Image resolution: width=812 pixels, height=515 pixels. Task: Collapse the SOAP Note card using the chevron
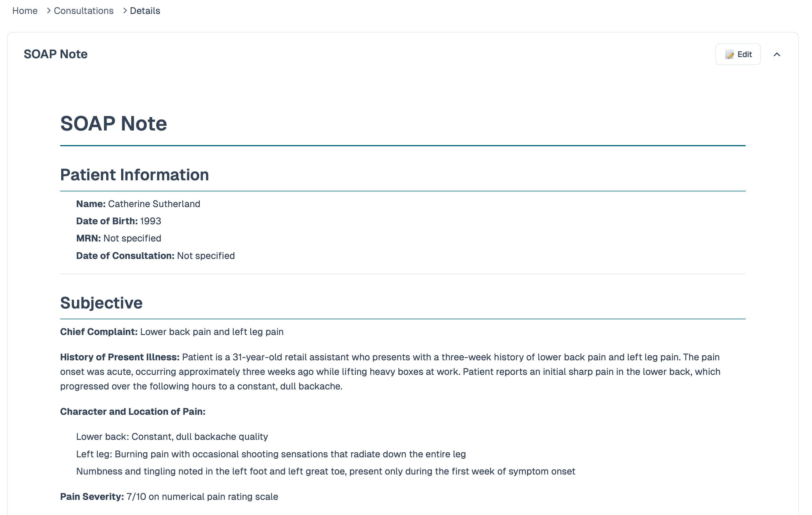pos(777,54)
